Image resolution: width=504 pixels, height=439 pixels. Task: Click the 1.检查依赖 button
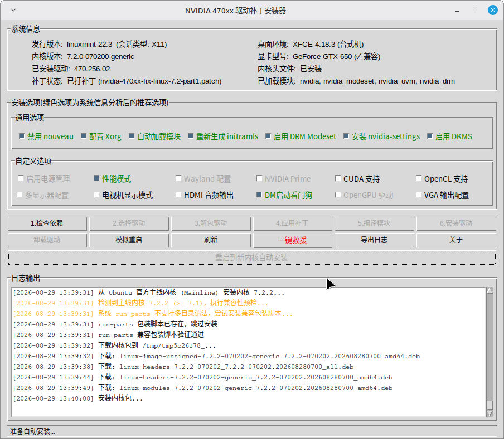click(47, 223)
